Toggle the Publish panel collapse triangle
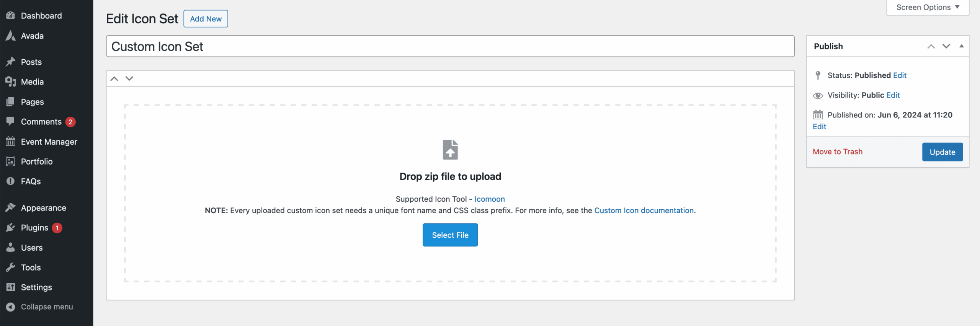 pos(961,46)
